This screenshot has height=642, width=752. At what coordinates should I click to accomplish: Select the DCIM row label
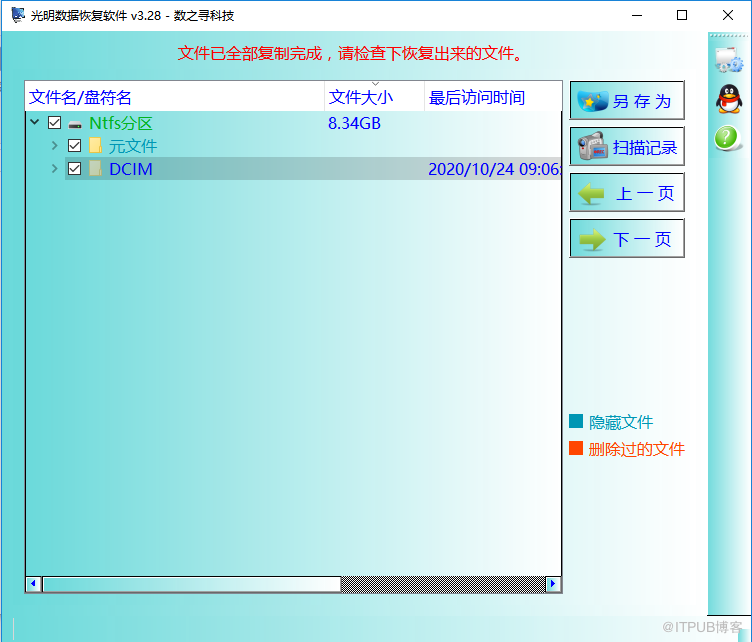point(130,169)
